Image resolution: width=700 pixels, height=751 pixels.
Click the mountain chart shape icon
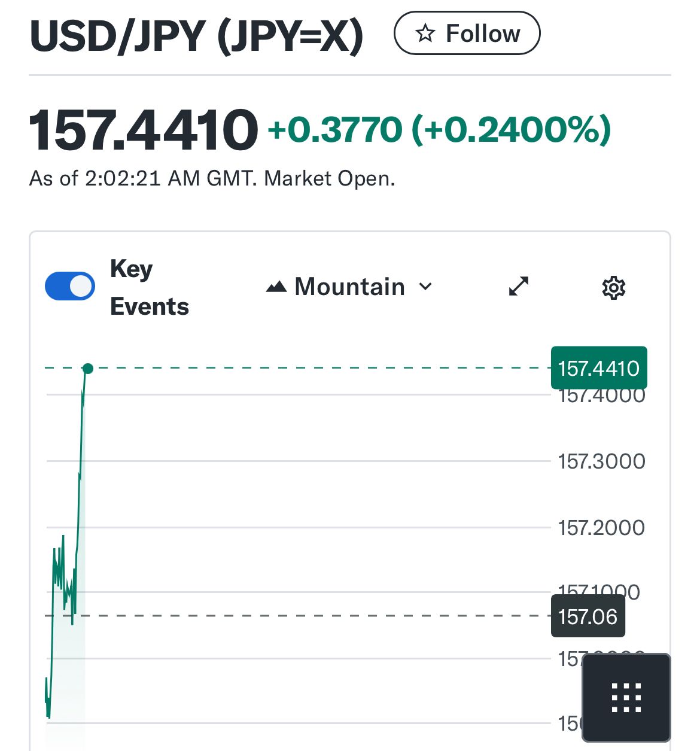(x=276, y=287)
